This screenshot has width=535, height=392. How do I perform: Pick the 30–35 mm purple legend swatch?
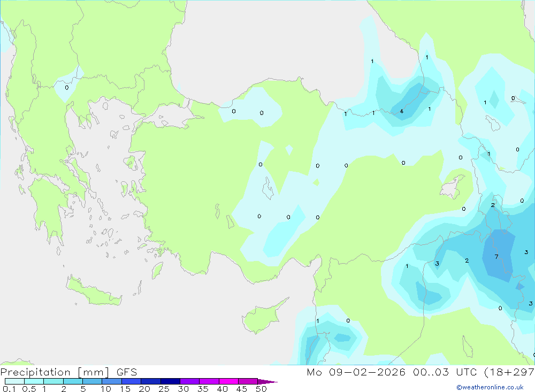(x=190, y=381)
